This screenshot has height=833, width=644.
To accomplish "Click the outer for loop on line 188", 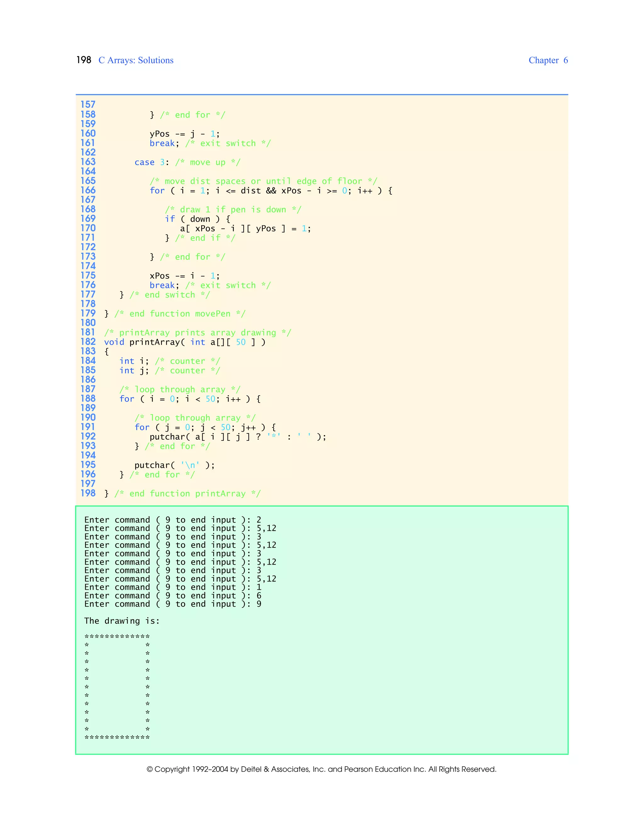I will (x=190, y=399).
